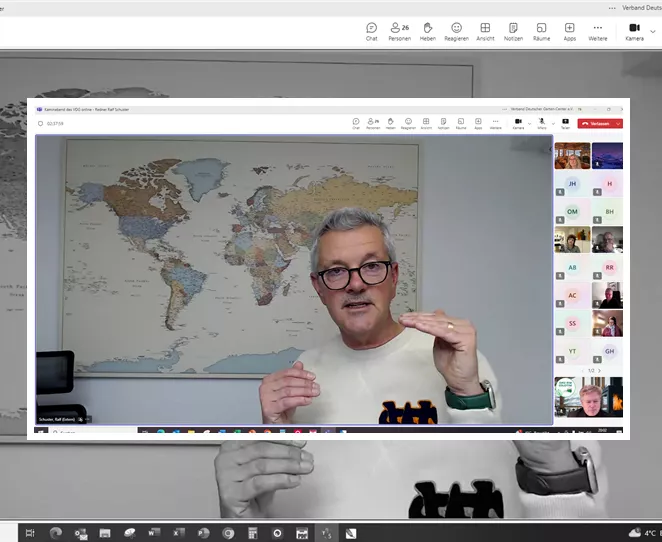Open Excel from the taskbar
This screenshot has height=542, width=662.
coord(179,533)
